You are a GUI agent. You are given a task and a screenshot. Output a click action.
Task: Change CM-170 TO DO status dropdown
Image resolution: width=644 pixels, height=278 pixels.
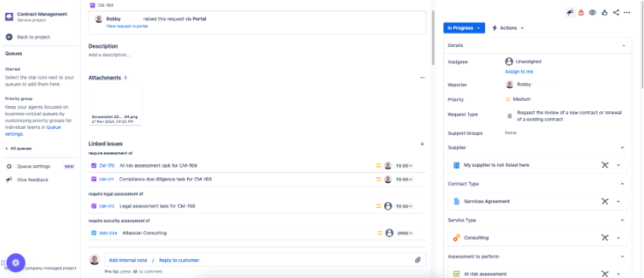click(x=404, y=166)
